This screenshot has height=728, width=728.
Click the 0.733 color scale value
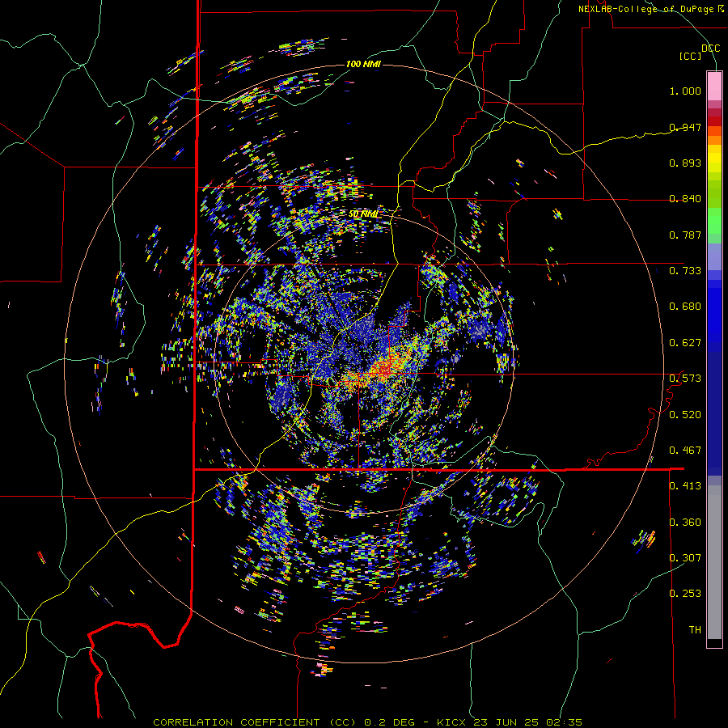pyautogui.click(x=685, y=270)
